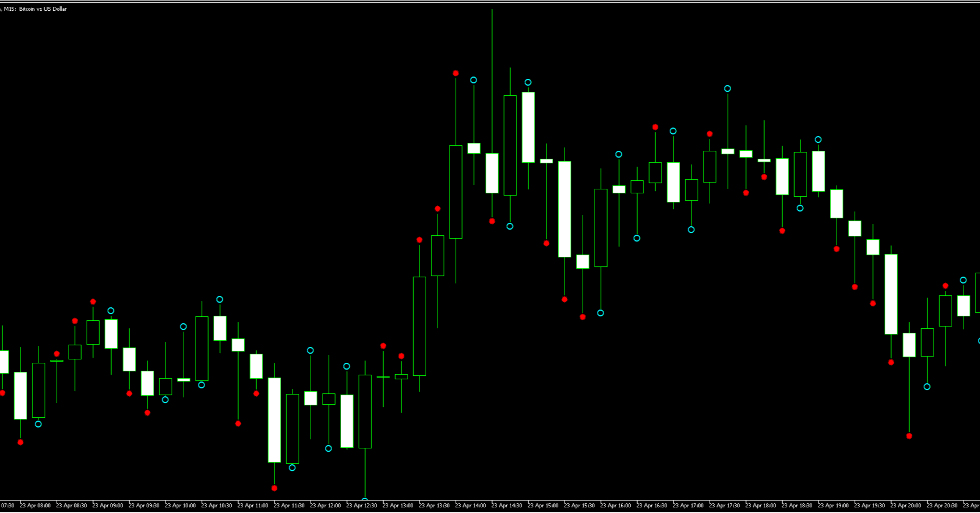
Task: Click the '23 Apr 17:30' time label
Action: click(724, 506)
